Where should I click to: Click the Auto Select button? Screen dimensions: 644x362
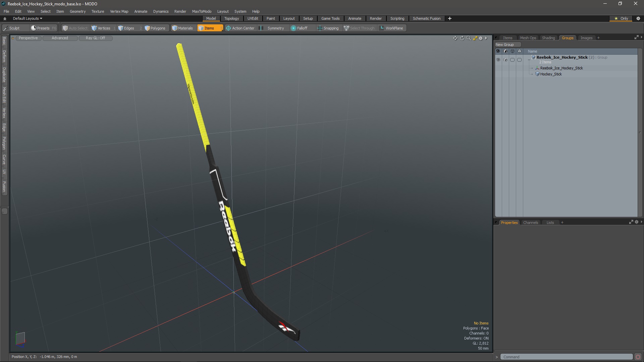(75, 28)
